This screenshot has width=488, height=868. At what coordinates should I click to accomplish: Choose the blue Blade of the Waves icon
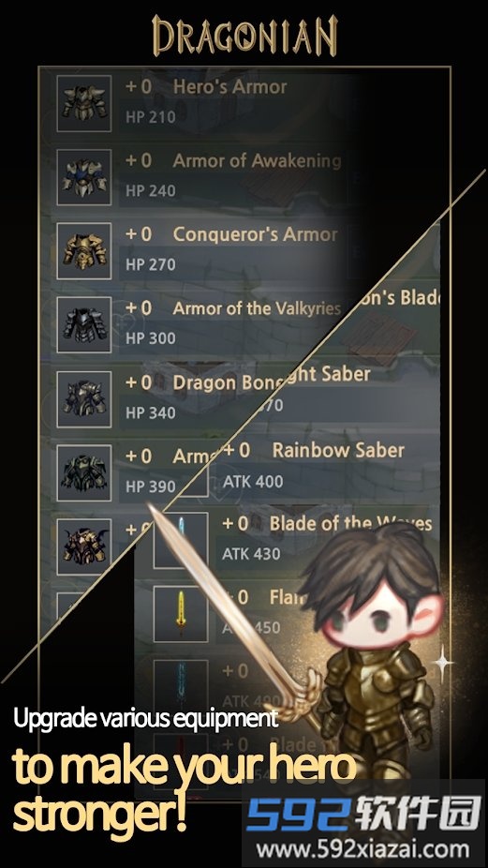pyautogui.click(x=181, y=540)
